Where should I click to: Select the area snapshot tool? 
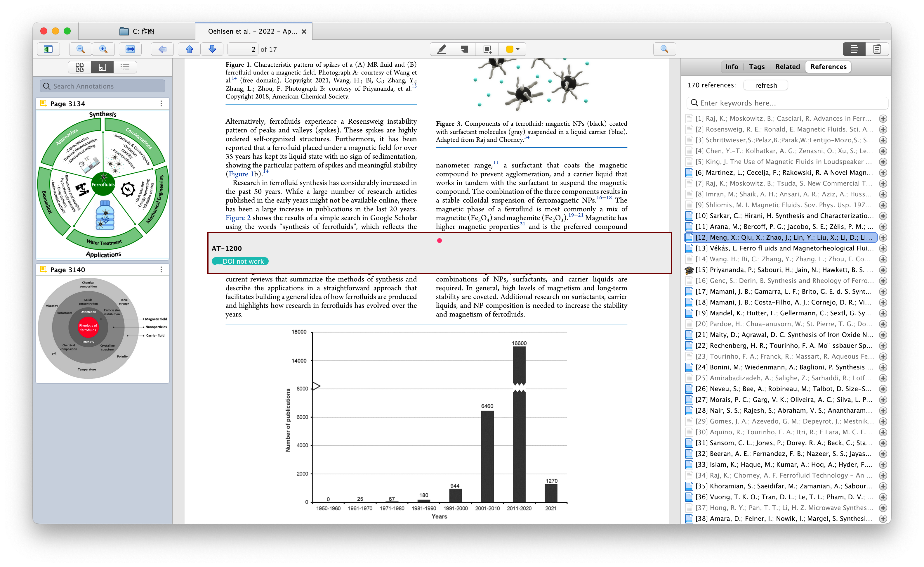[487, 49]
